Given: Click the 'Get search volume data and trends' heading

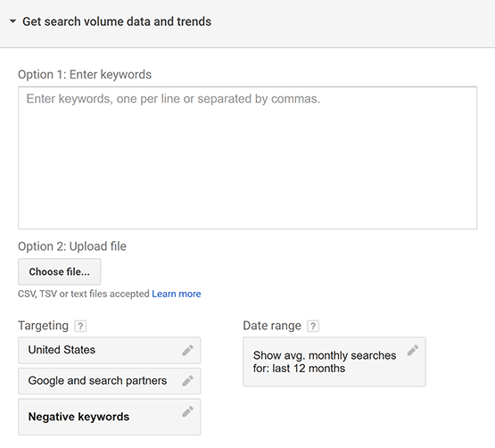Looking at the screenshot, I should [117, 21].
